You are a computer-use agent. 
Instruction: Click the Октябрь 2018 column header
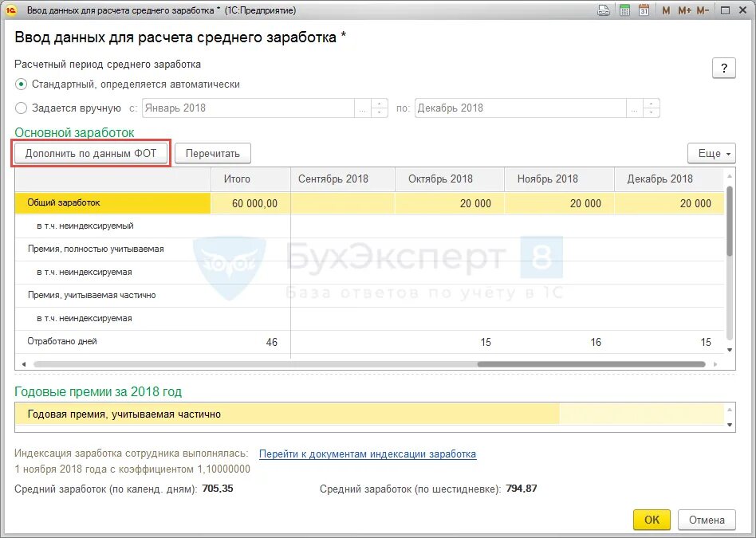point(450,179)
